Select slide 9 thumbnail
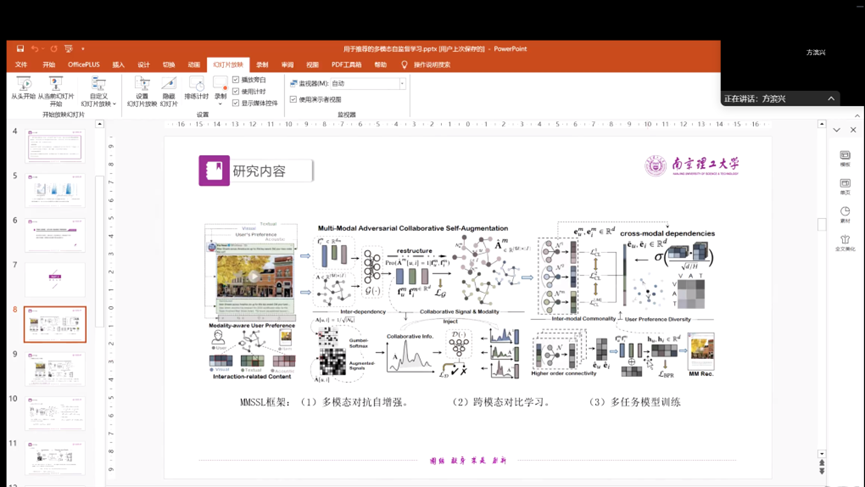The width and height of the screenshot is (865, 487). point(55,369)
